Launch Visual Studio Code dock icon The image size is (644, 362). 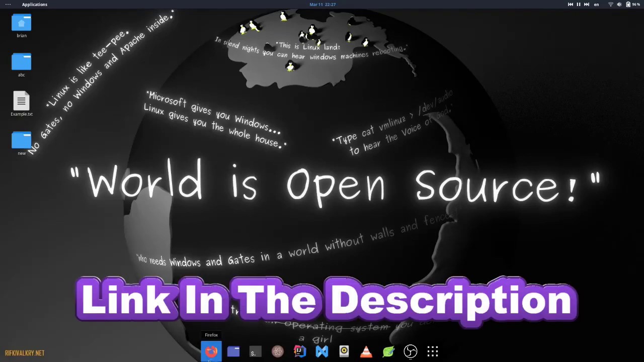point(322,351)
